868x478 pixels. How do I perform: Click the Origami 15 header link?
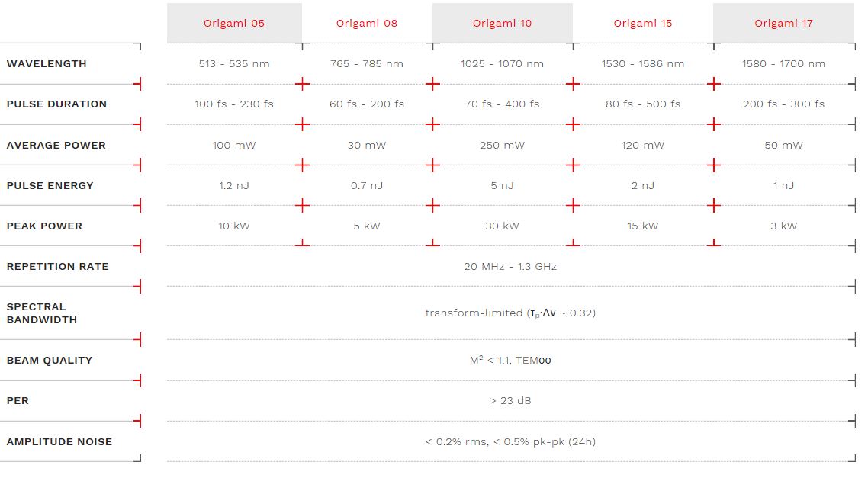coord(643,23)
